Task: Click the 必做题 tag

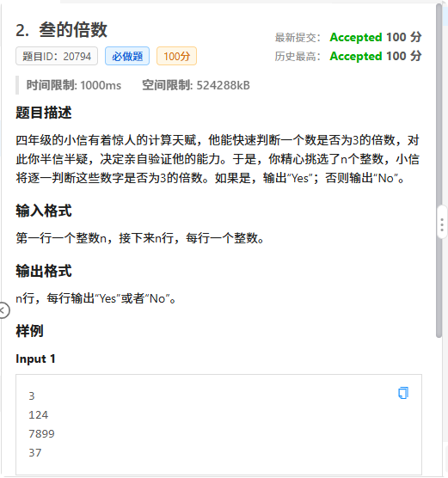Action: pos(127,56)
